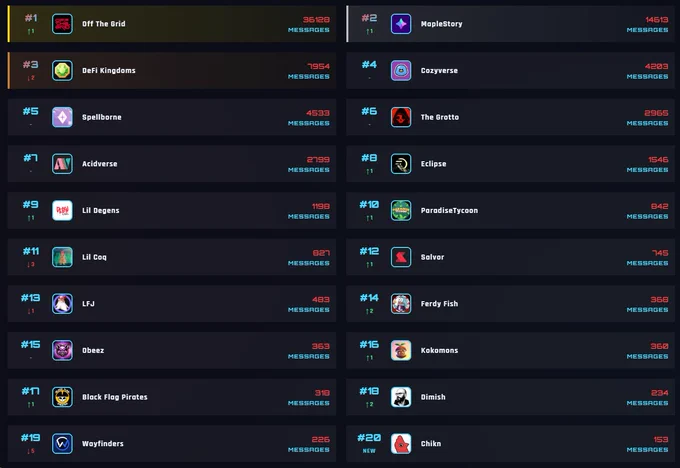The height and width of the screenshot is (468, 680).
Task: Select the Black Flag Pirates entry name
Action: (115, 397)
